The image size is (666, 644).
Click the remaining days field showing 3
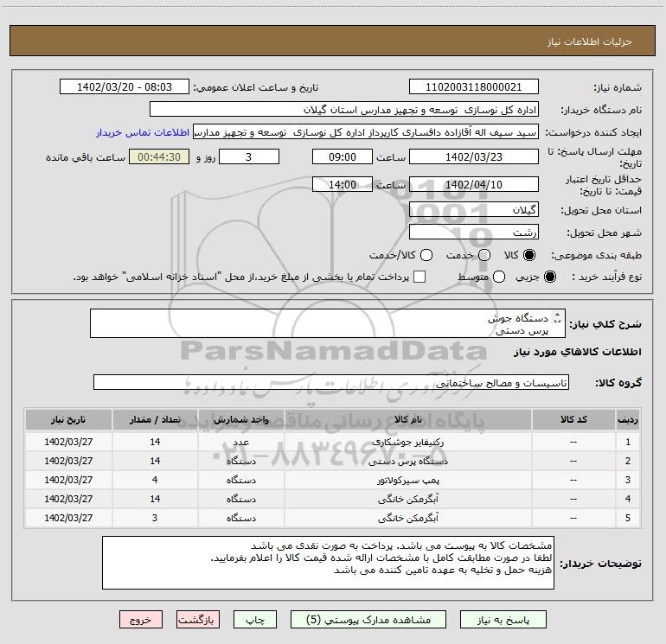coord(249,156)
